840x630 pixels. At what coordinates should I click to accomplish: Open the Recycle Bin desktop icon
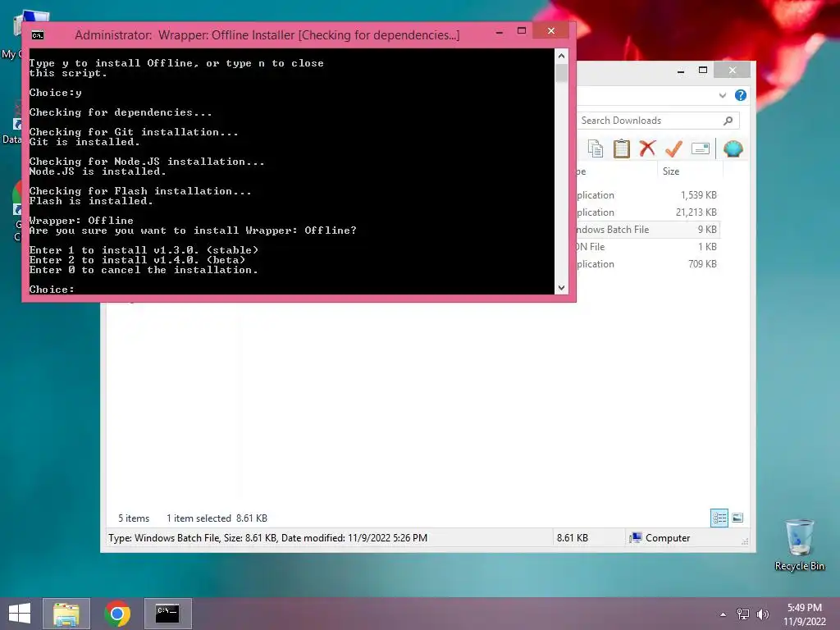coord(799,545)
